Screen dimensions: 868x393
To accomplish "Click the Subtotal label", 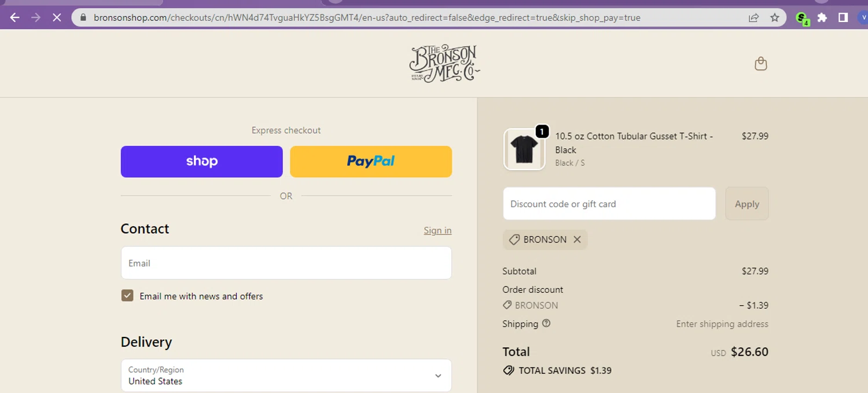I will click(x=520, y=271).
